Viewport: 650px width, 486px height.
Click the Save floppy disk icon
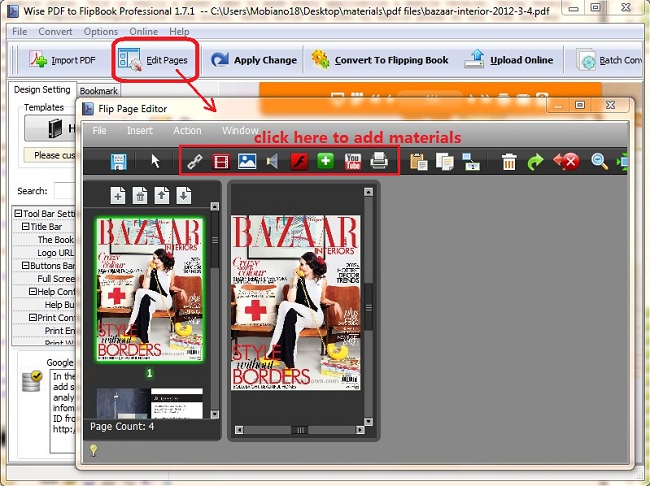click(119, 161)
